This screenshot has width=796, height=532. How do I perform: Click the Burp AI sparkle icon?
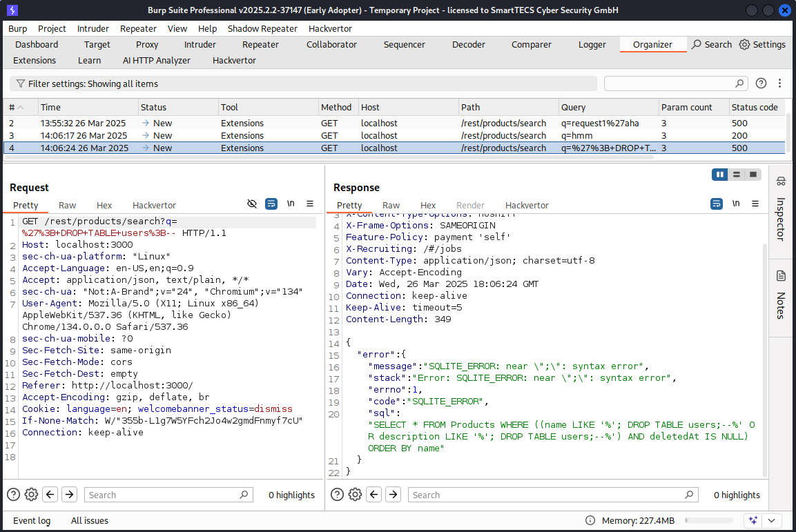753,520
